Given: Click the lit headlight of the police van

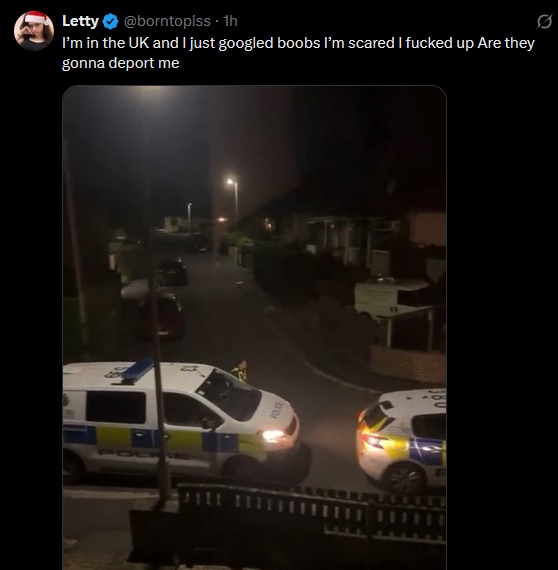Looking at the screenshot, I should point(273,435).
